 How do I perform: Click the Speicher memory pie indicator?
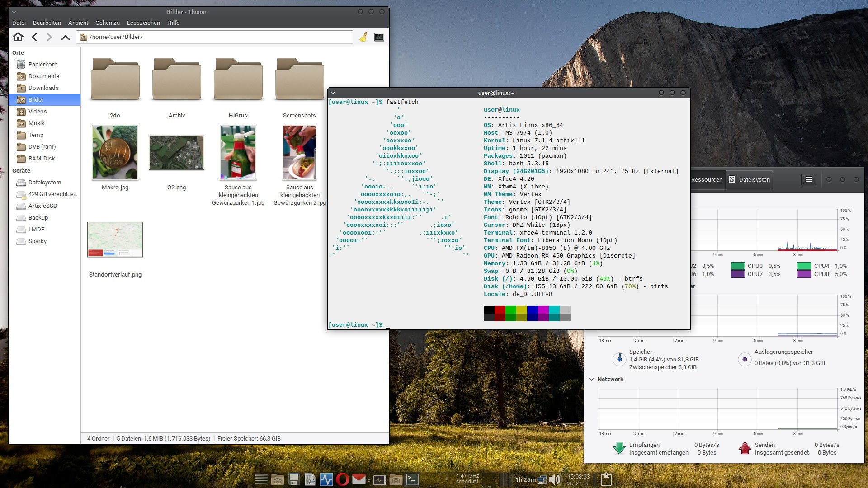619,359
